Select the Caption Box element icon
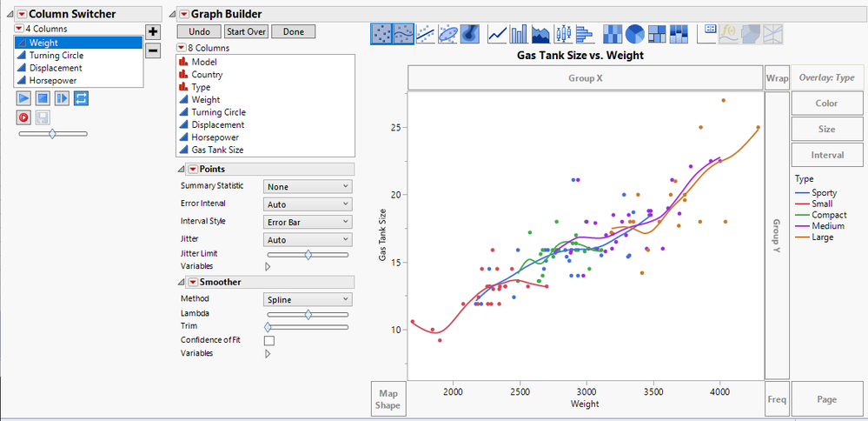This screenshot has width=868, height=421. 707,34
